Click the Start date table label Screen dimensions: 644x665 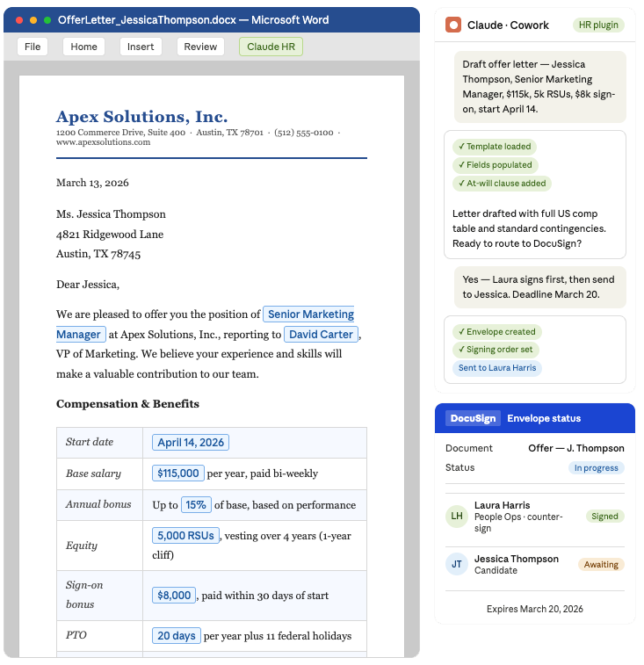click(89, 442)
